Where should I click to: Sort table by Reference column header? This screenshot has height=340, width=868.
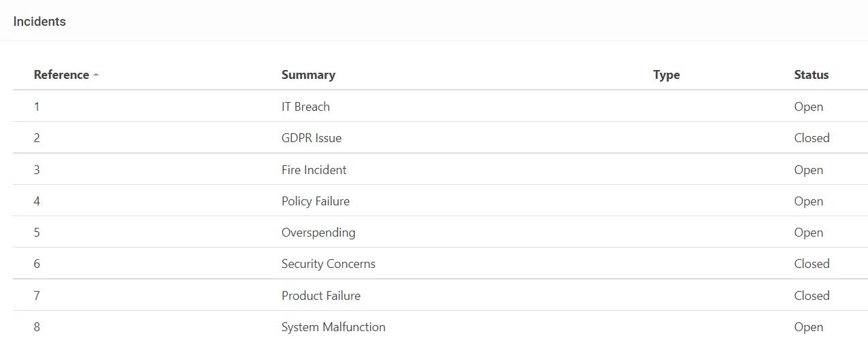pos(61,75)
